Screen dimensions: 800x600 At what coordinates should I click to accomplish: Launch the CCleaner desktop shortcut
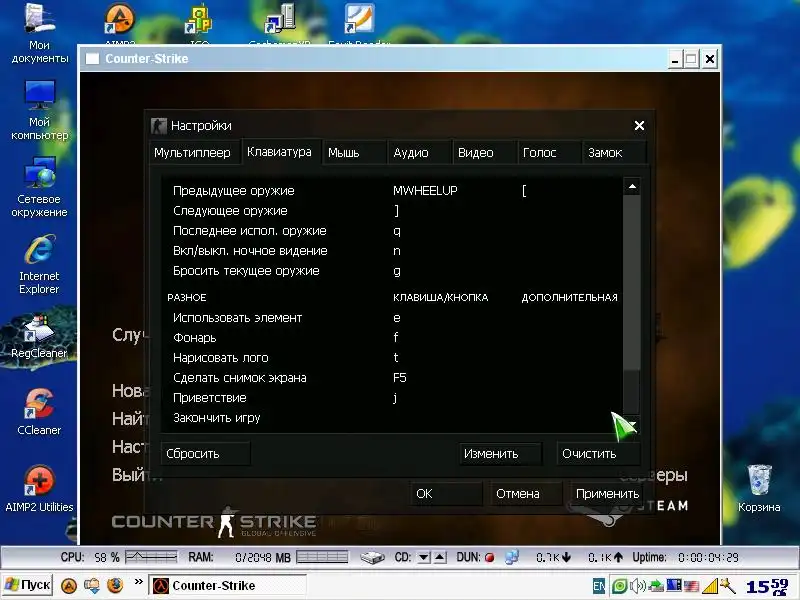click(39, 412)
